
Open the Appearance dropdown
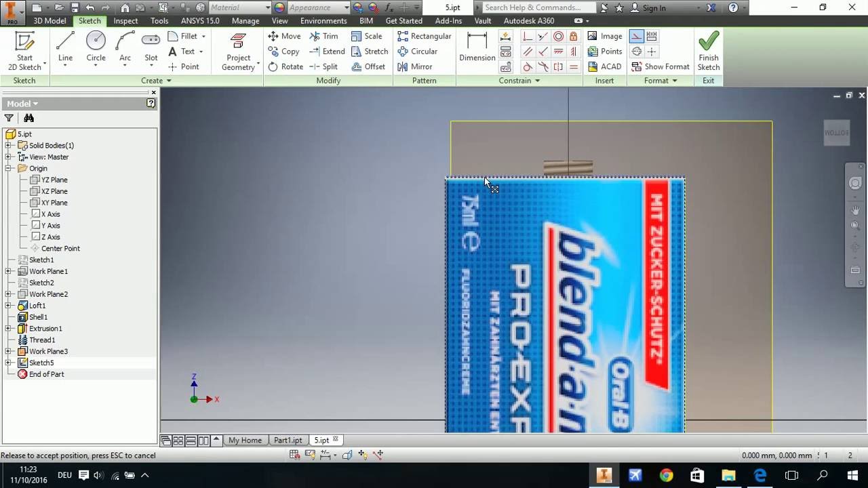click(347, 7)
